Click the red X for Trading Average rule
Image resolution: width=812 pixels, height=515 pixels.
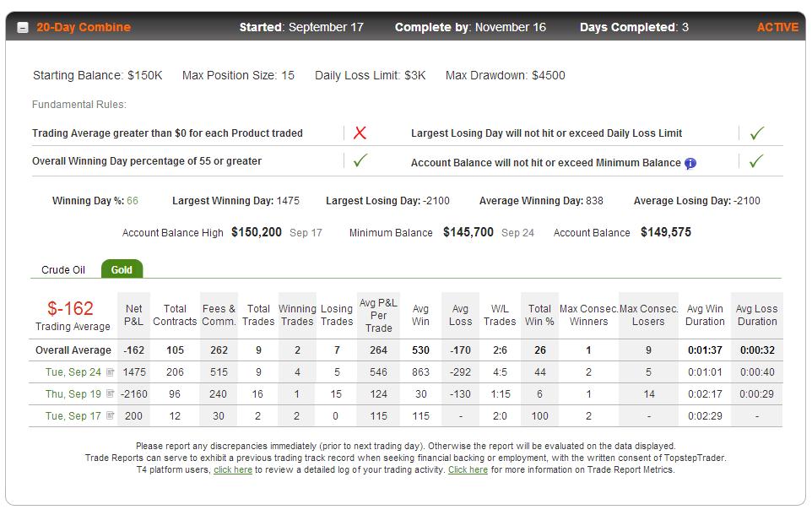[360, 133]
